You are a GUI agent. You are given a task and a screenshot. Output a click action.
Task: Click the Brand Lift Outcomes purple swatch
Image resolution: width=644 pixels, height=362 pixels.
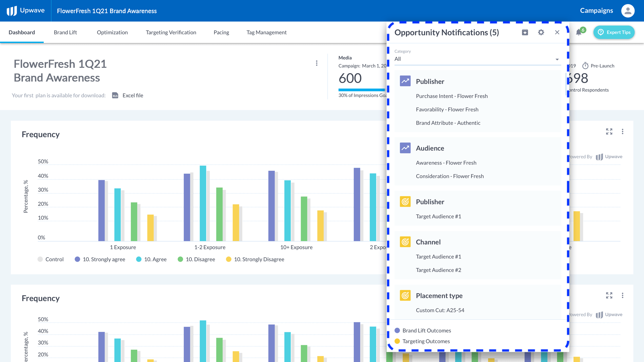pos(397,331)
